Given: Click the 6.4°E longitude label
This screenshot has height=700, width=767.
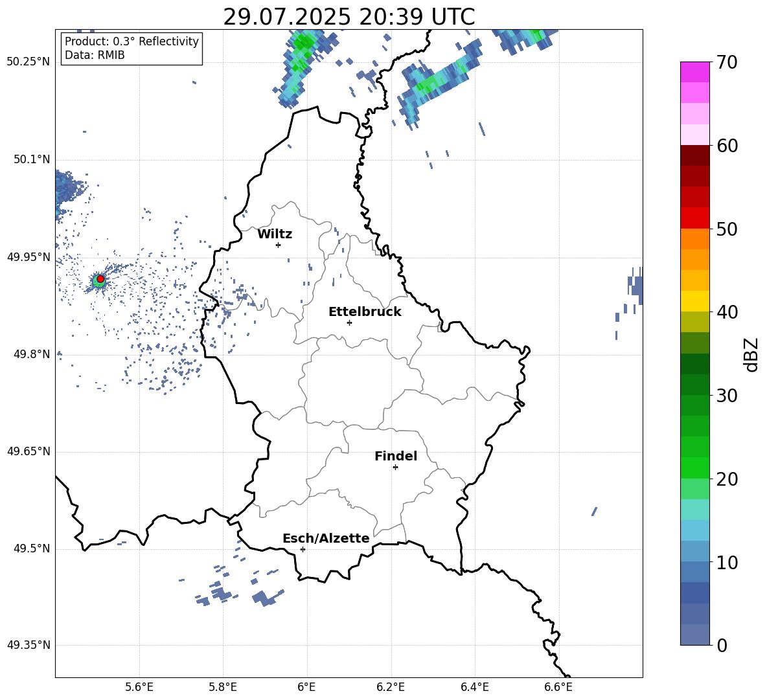Looking at the screenshot, I should coord(474,687).
